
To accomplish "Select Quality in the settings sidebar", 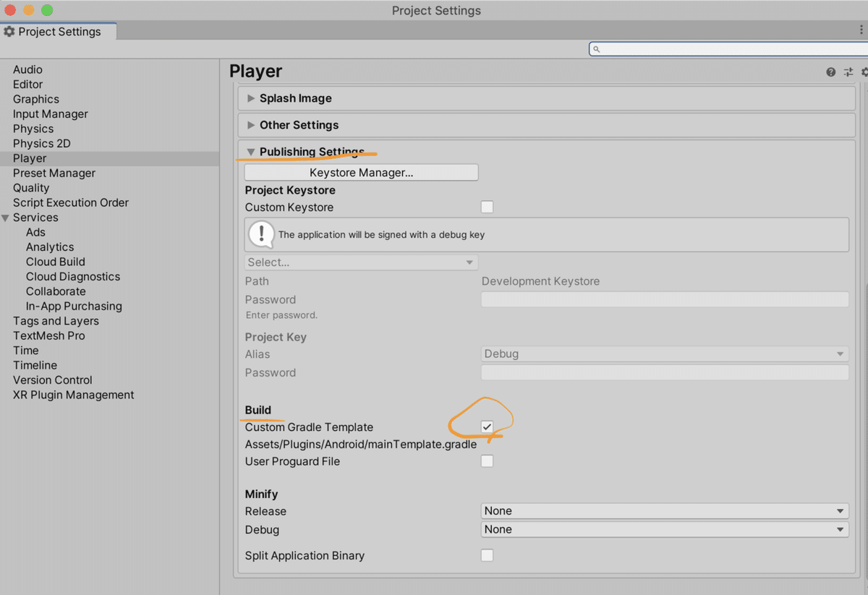I will [x=33, y=187].
